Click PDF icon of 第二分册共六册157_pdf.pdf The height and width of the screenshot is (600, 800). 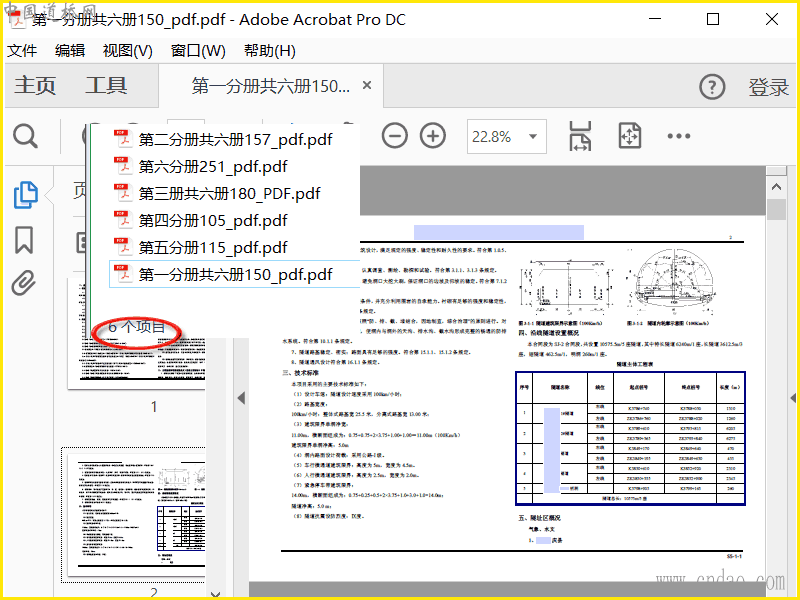[122, 139]
